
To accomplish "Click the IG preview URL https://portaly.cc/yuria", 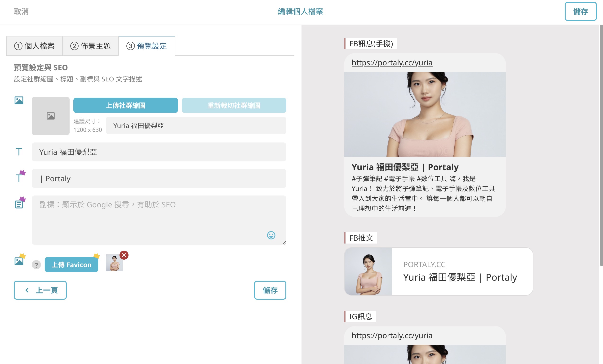I will [x=392, y=335].
